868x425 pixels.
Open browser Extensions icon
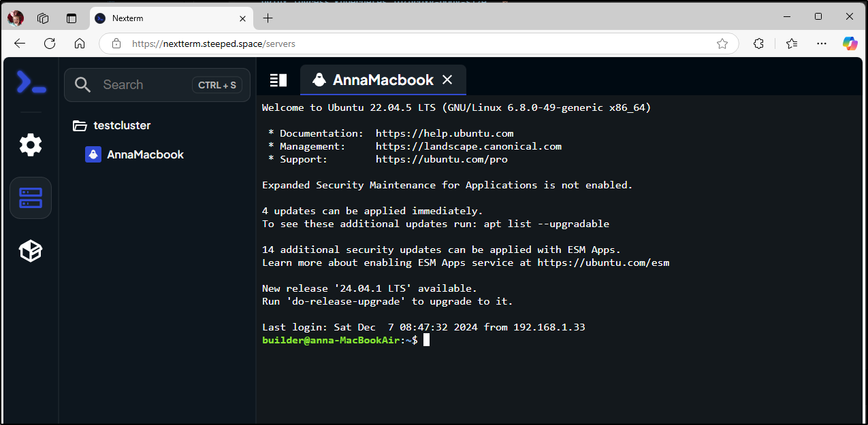pyautogui.click(x=759, y=44)
